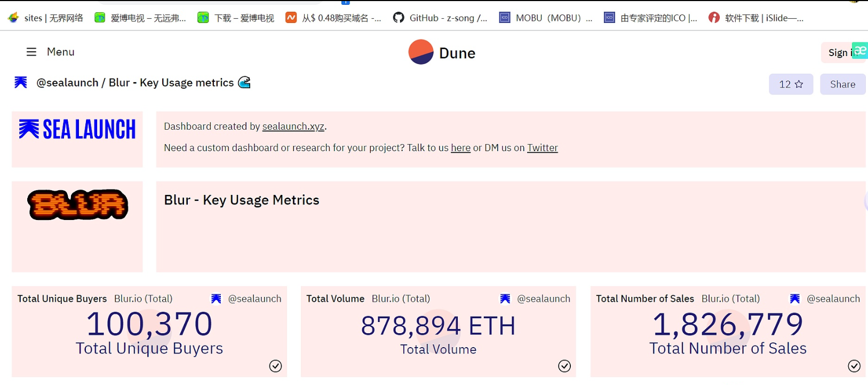Click the Sign in button
Screen dimensions: 868x385
click(x=839, y=52)
